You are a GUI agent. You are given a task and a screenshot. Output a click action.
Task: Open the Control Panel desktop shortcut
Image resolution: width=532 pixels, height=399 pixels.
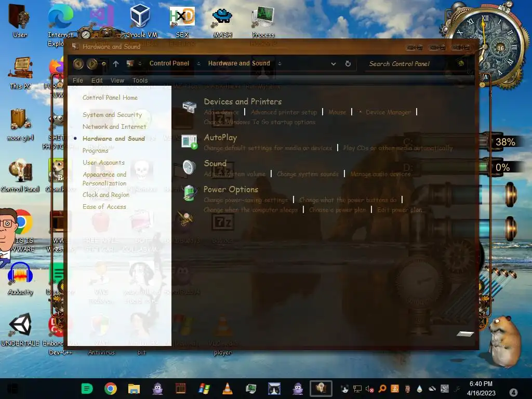[20, 176]
